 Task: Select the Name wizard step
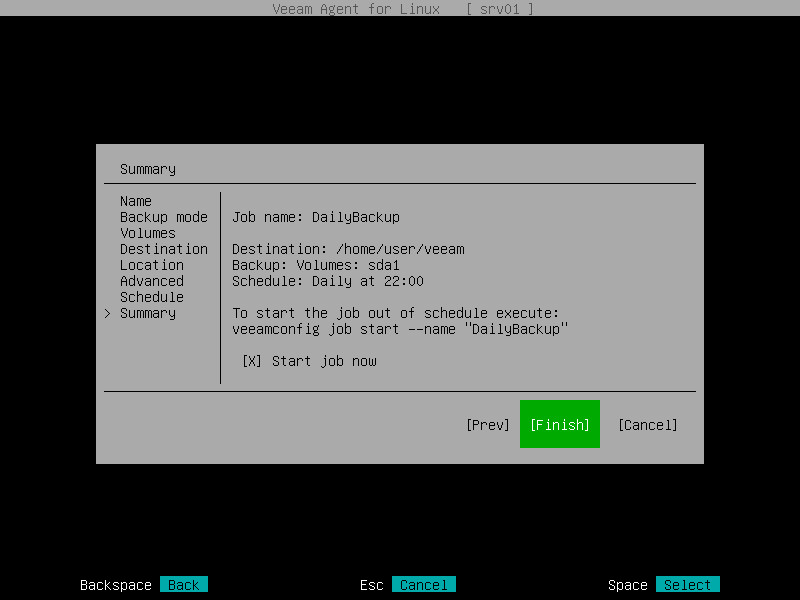(136, 201)
